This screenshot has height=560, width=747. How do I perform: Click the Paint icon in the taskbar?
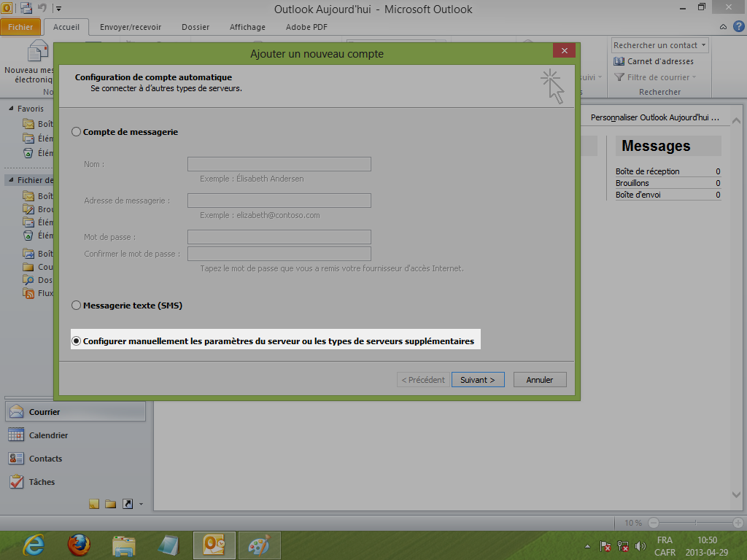259,545
